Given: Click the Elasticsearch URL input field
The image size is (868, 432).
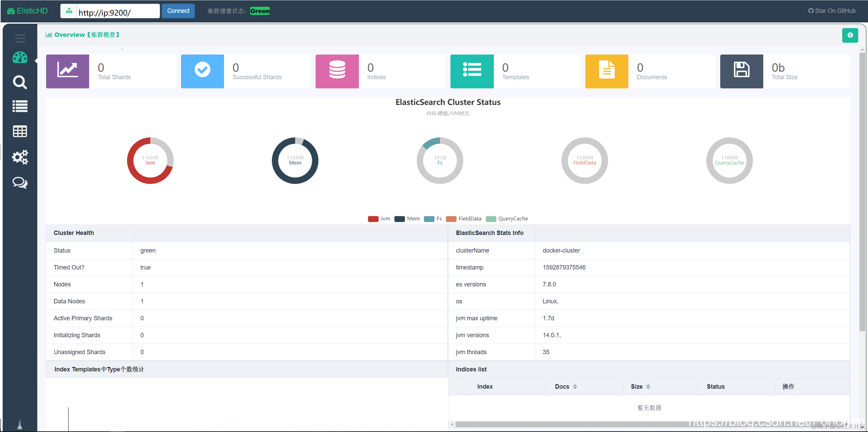Looking at the screenshot, I should [118, 13].
